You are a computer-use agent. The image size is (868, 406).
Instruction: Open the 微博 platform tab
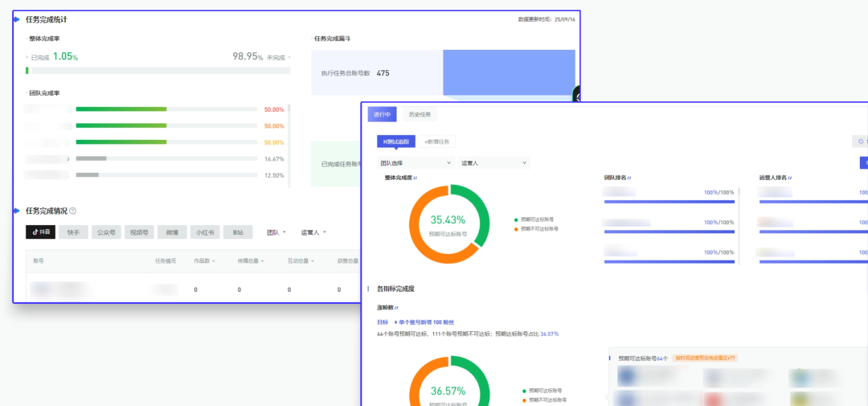[x=172, y=232]
